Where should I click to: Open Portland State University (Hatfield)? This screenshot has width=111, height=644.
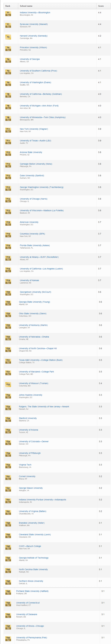pyautogui.click(x=32, y=591)
